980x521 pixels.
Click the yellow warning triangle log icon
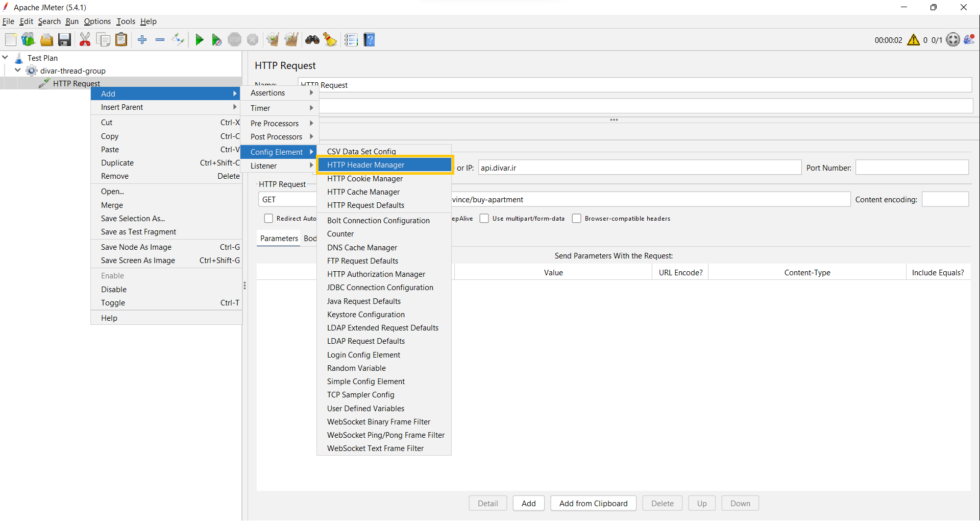click(x=914, y=39)
